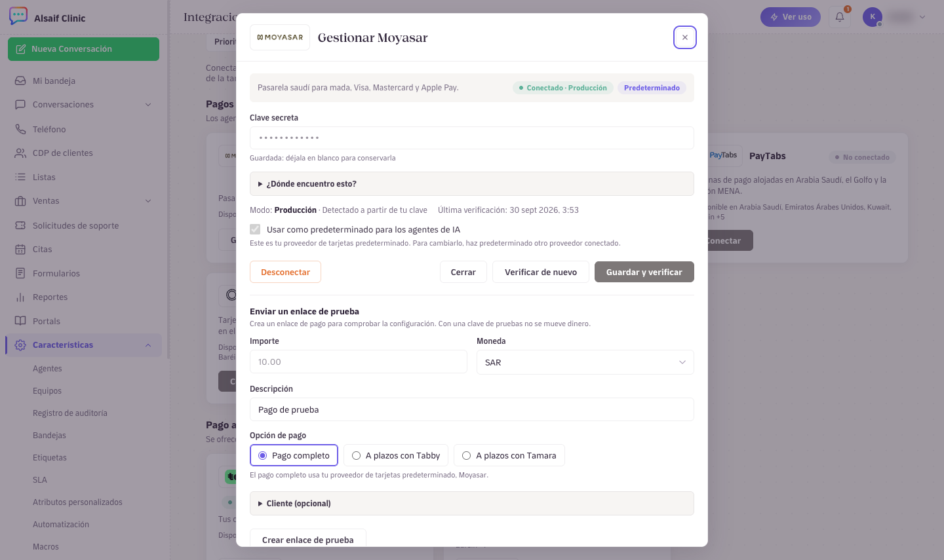Expand the Ventas submenu chevron

pyautogui.click(x=148, y=201)
